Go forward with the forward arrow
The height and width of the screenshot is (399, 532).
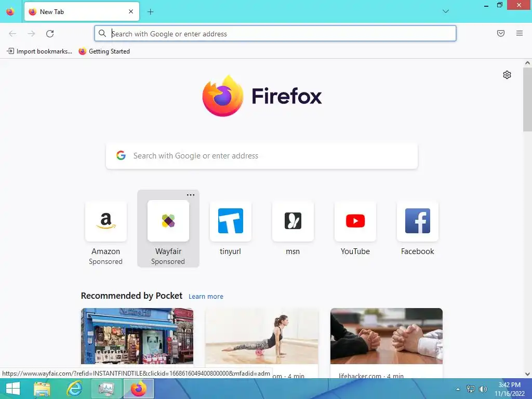tap(31, 34)
